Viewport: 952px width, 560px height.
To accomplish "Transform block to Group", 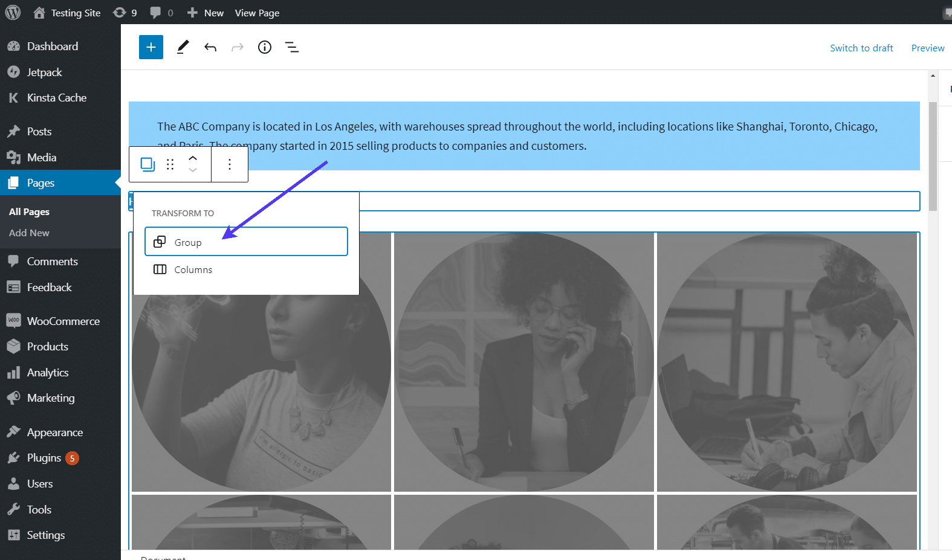I will (246, 242).
